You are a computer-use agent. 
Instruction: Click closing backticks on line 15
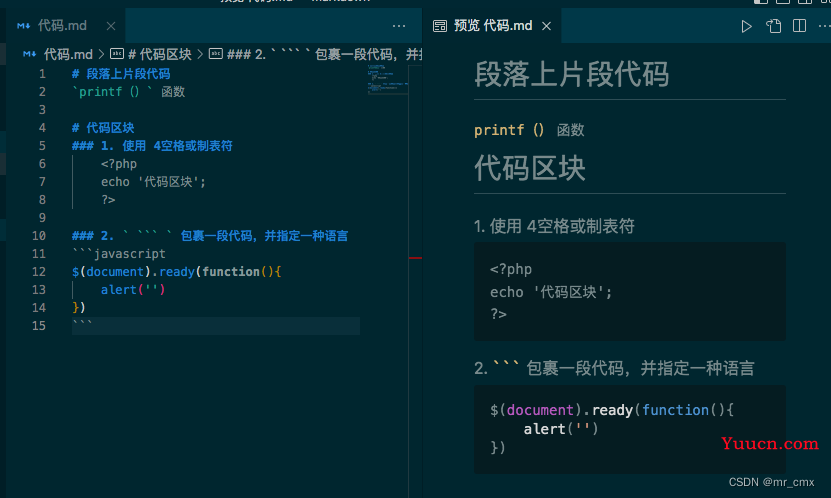82,323
